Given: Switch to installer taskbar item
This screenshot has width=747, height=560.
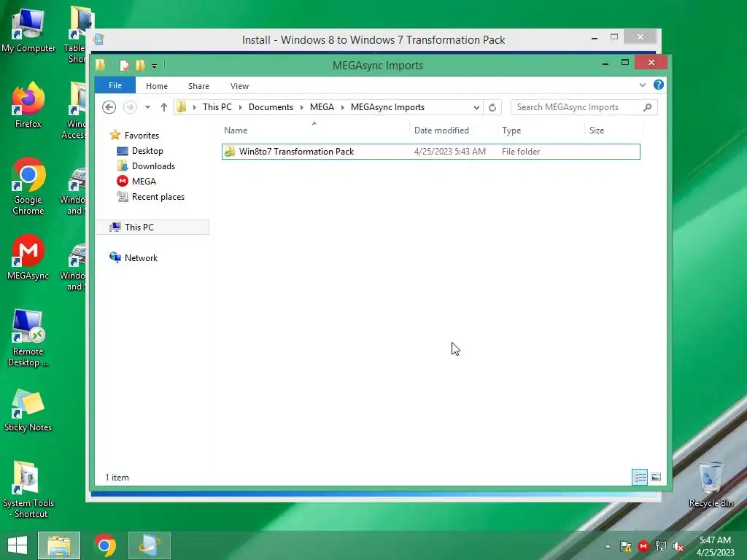Looking at the screenshot, I should pos(150,545).
